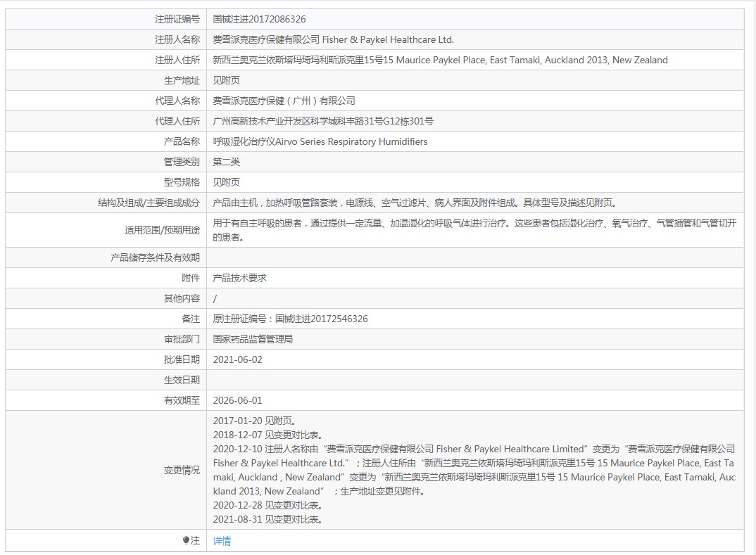This screenshot has width=756, height=555.
Task: Select agent address 广州高新技术产业开发区
Action: [x=323, y=121]
